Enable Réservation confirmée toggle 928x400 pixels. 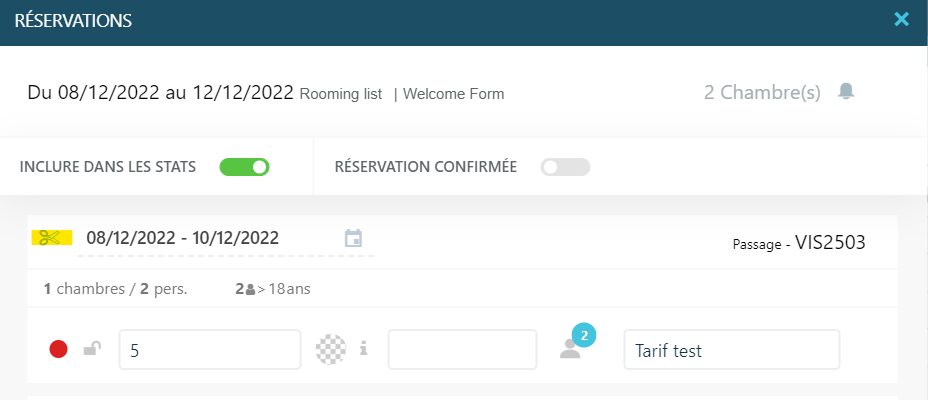(565, 167)
